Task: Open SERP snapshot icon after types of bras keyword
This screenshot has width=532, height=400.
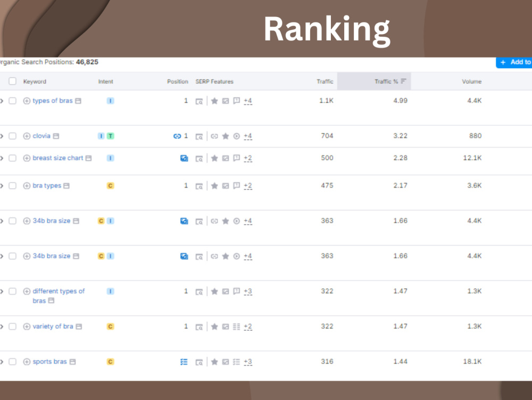Action: tap(78, 101)
